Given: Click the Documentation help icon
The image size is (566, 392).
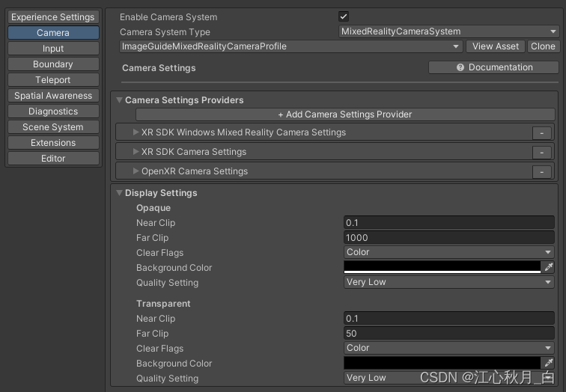Looking at the screenshot, I should click(460, 67).
